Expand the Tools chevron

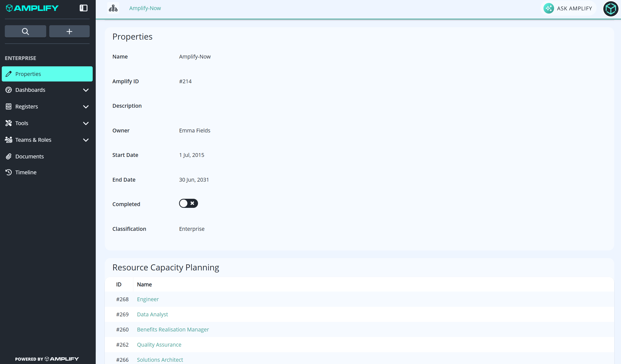tap(86, 123)
